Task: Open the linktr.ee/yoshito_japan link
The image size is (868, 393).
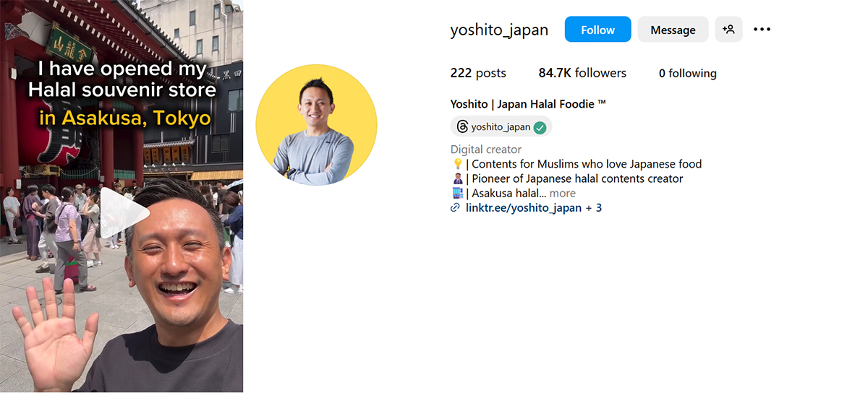Action: 524,208
